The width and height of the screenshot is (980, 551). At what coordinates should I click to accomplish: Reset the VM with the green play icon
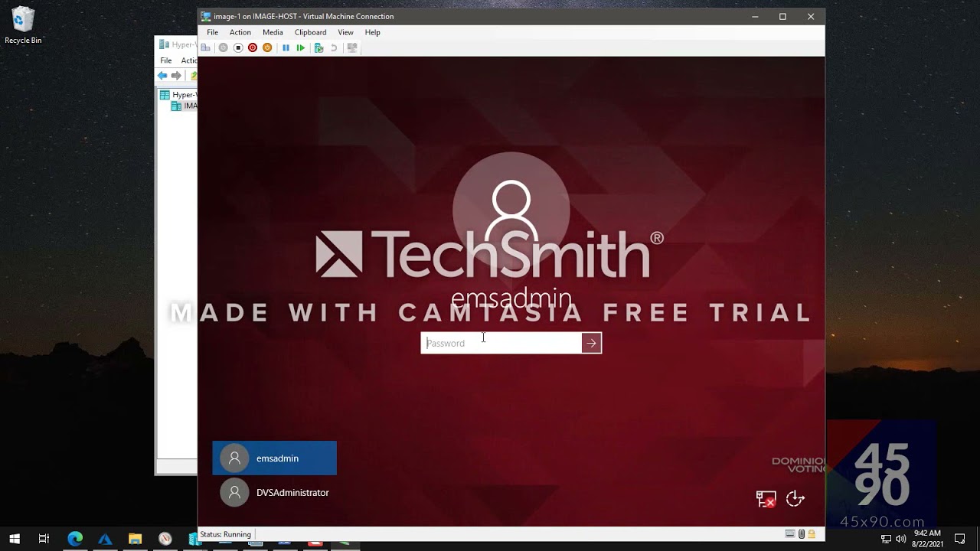(x=301, y=47)
